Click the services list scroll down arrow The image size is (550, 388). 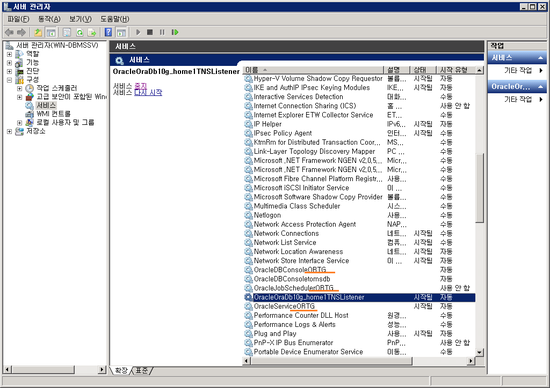479,352
